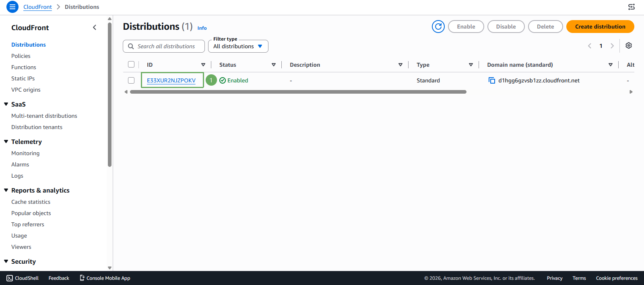Click the Disable button
Screen dimensions: 644x285
click(x=506, y=27)
